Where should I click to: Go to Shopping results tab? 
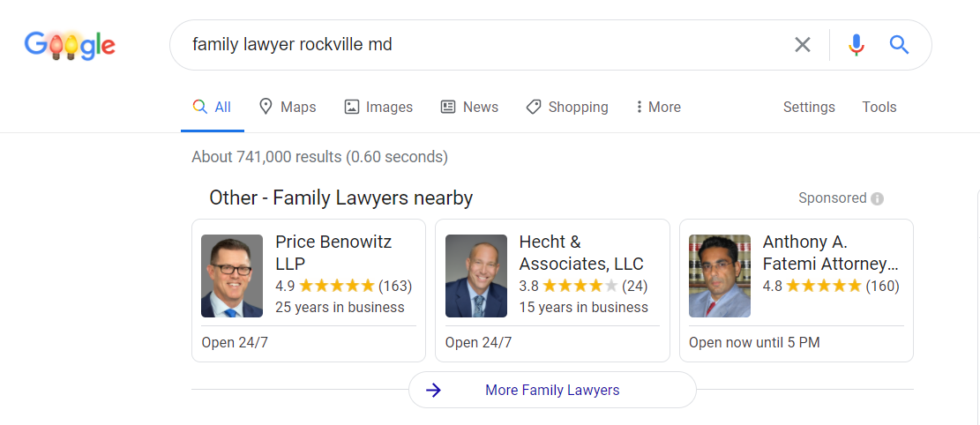567,107
